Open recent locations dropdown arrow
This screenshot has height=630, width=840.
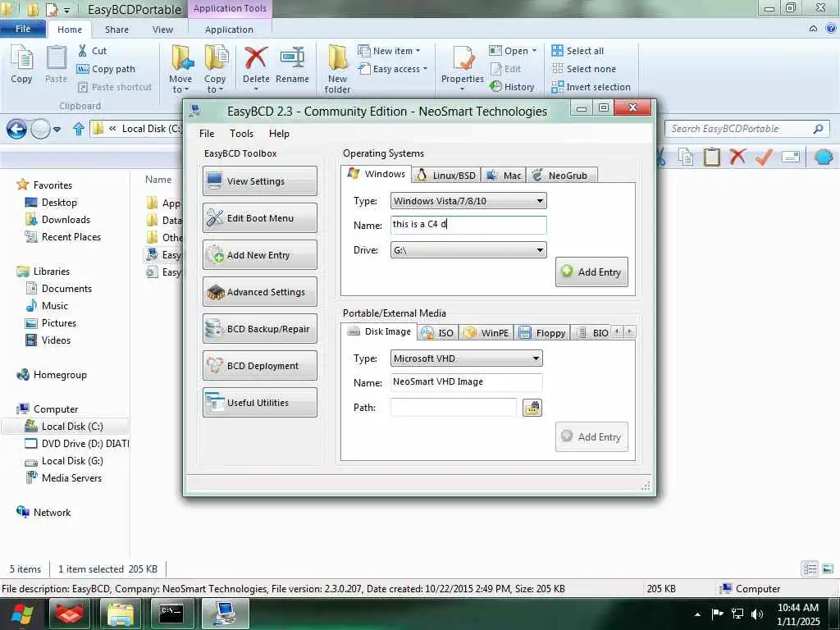pyautogui.click(x=57, y=129)
